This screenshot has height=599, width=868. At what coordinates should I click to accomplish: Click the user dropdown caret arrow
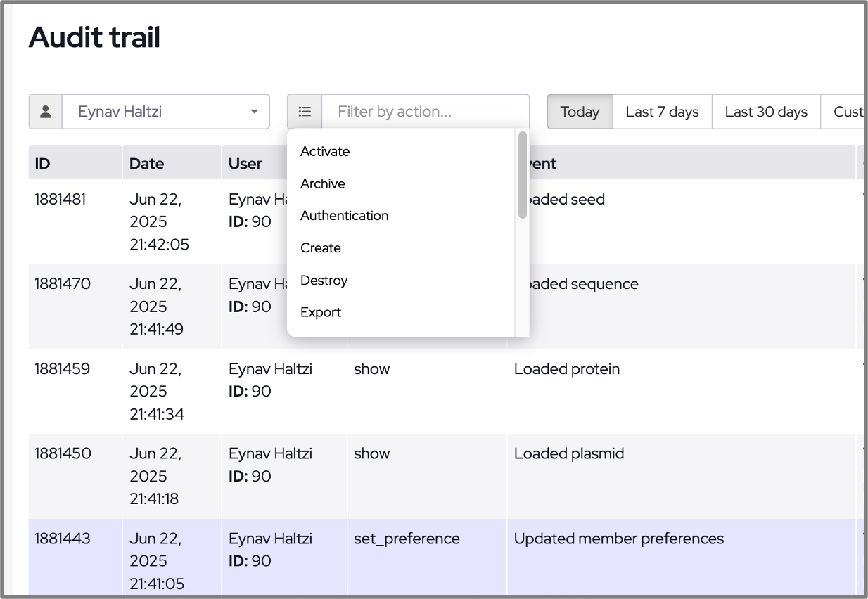tap(254, 112)
